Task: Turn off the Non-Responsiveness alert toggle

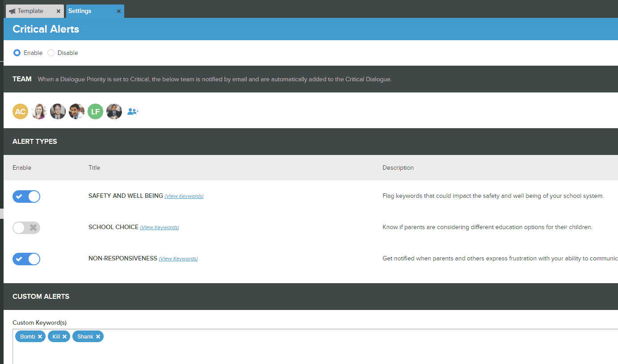Action: coord(26,259)
